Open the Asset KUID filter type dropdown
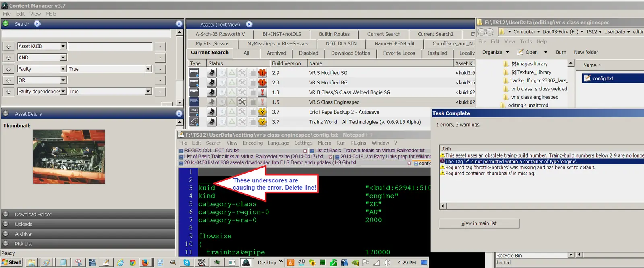The image size is (644, 268). click(63, 46)
